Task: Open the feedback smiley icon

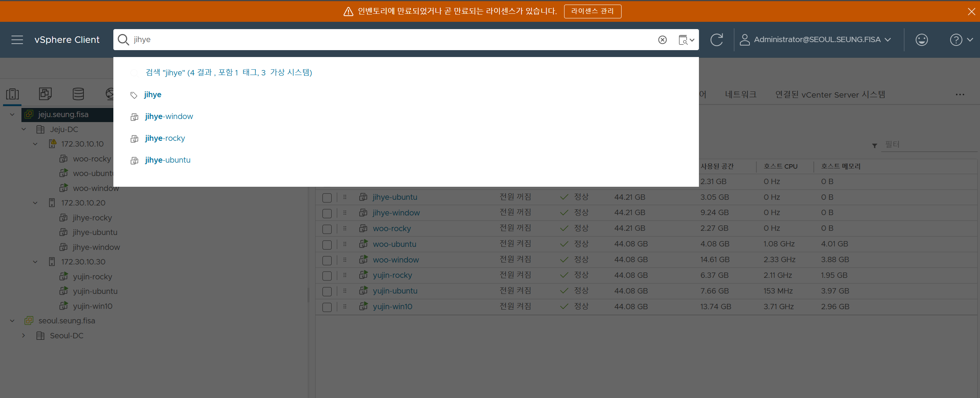Action: [921, 40]
